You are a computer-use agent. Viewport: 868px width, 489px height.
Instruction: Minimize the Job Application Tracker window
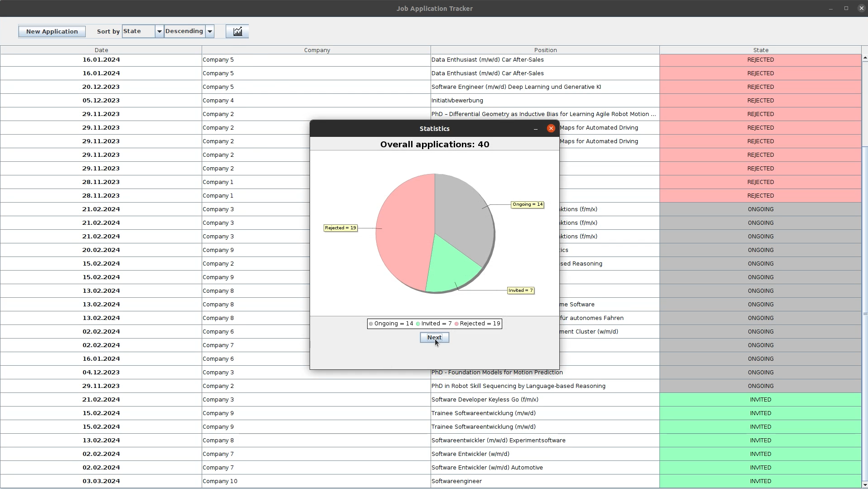830,8
